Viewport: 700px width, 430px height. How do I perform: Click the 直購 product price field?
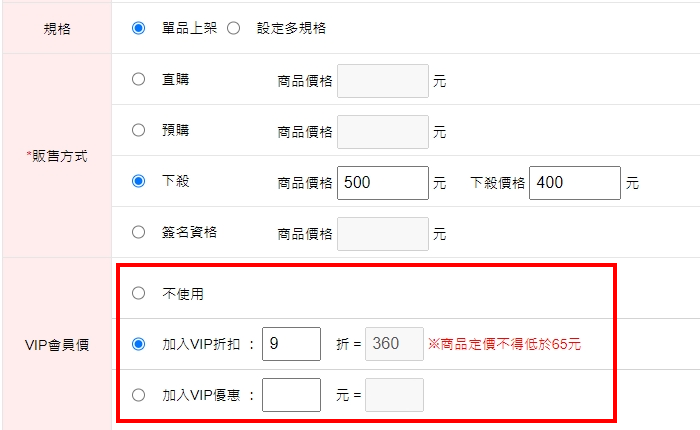[382, 81]
